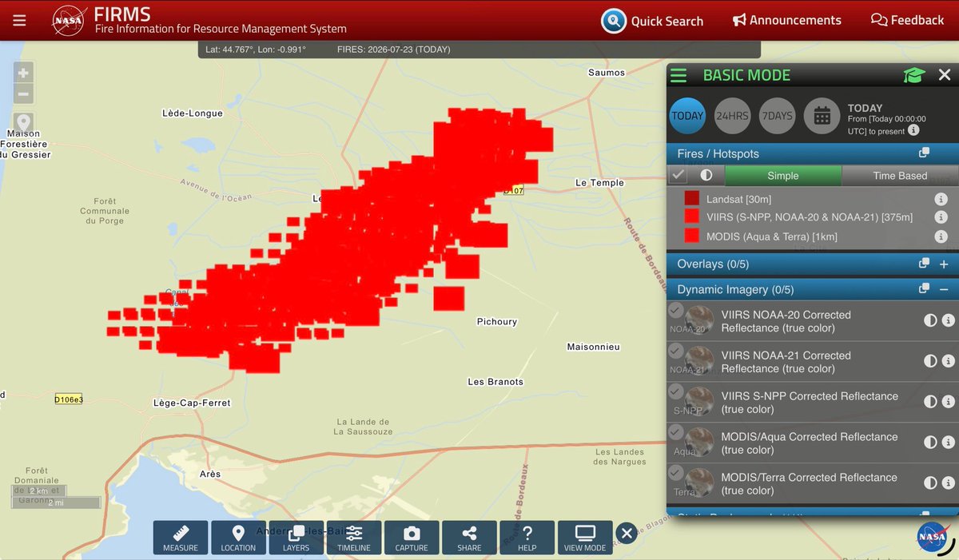Open the calendar date picker icon
The width and height of the screenshot is (959, 560).
[822, 116]
